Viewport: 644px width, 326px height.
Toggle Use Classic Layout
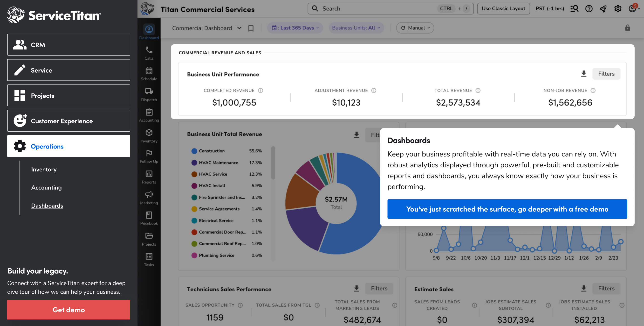pyautogui.click(x=503, y=8)
